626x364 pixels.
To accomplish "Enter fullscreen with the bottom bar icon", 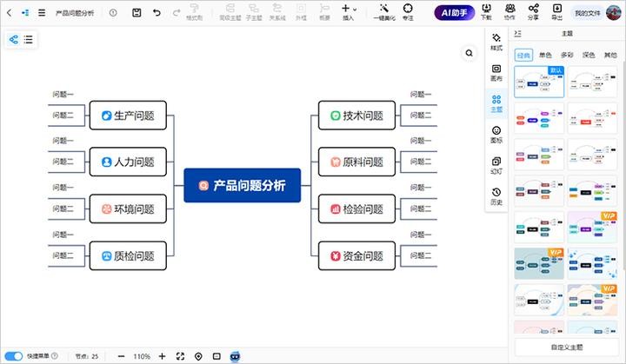I will coord(181,356).
